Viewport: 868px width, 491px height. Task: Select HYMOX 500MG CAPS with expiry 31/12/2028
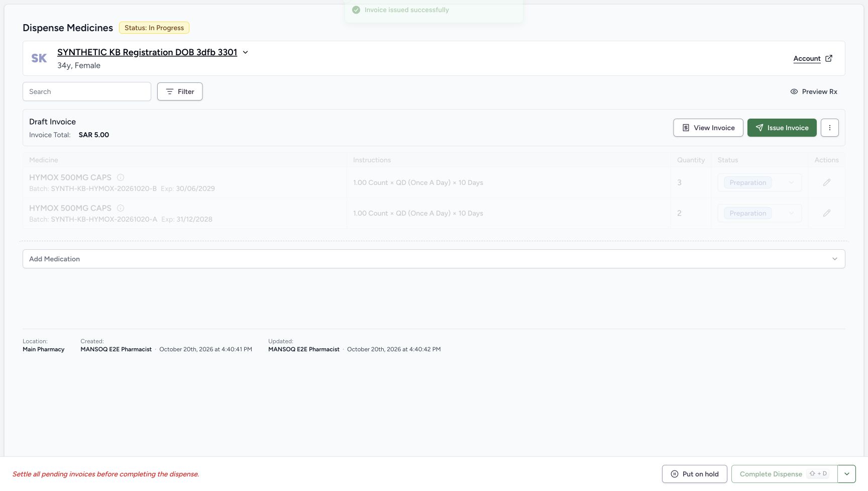pos(70,208)
